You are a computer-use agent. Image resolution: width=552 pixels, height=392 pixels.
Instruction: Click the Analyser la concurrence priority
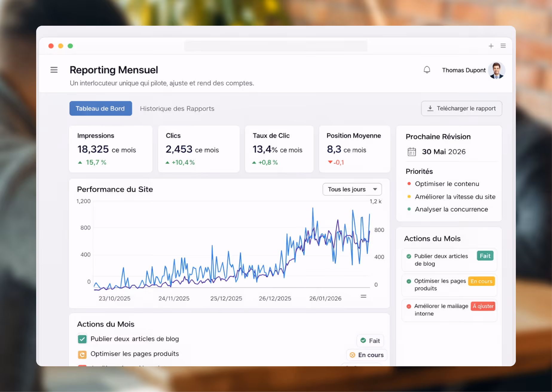click(451, 209)
